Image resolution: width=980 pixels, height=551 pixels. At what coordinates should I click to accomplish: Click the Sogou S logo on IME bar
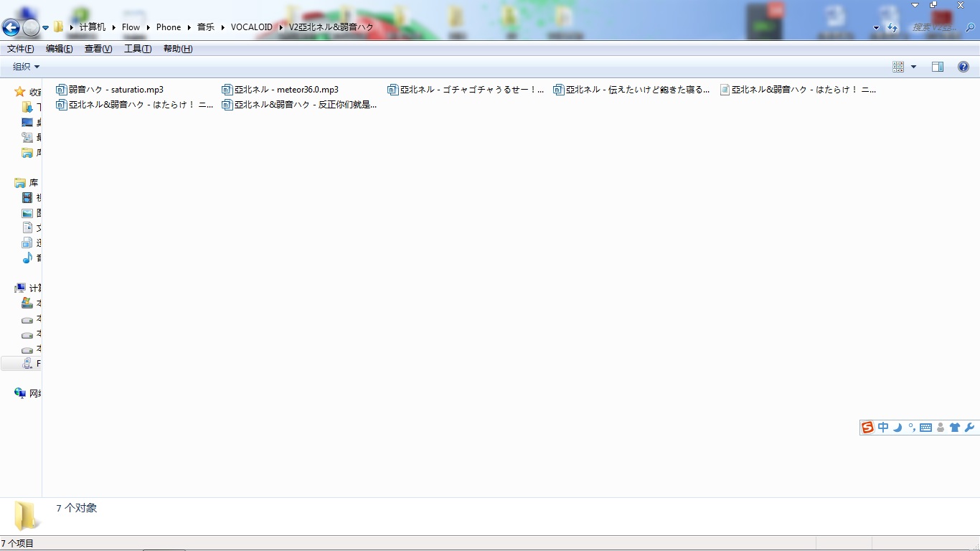(868, 428)
